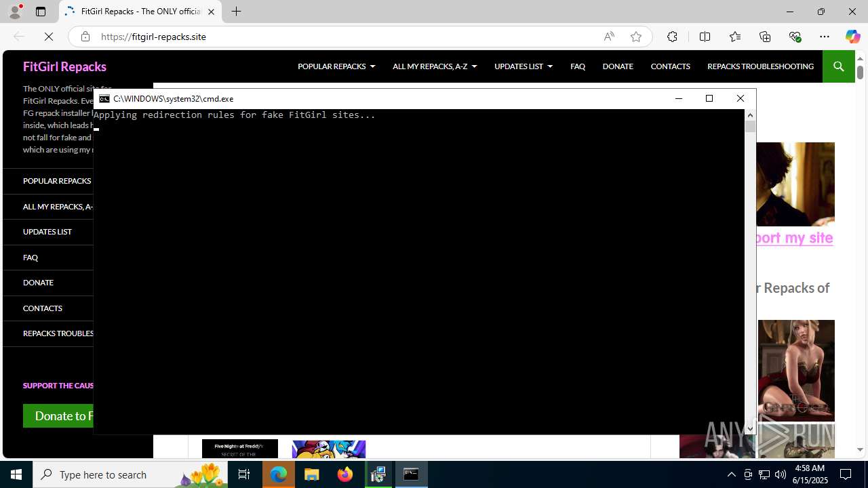Open Popular Repacks in sidebar
The width and height of the screenshot is (868, 488).
point(57,181)
